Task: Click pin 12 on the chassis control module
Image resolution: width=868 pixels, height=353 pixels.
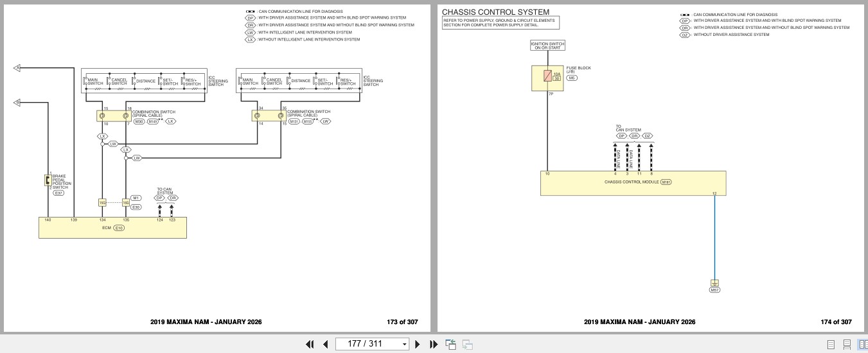Action: 714,193
